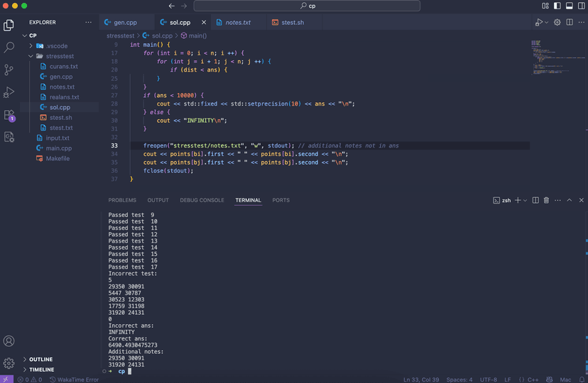
Task: Open the Accounts icon in activity bar
Action: pyautogui.click(x=9, y=342)
